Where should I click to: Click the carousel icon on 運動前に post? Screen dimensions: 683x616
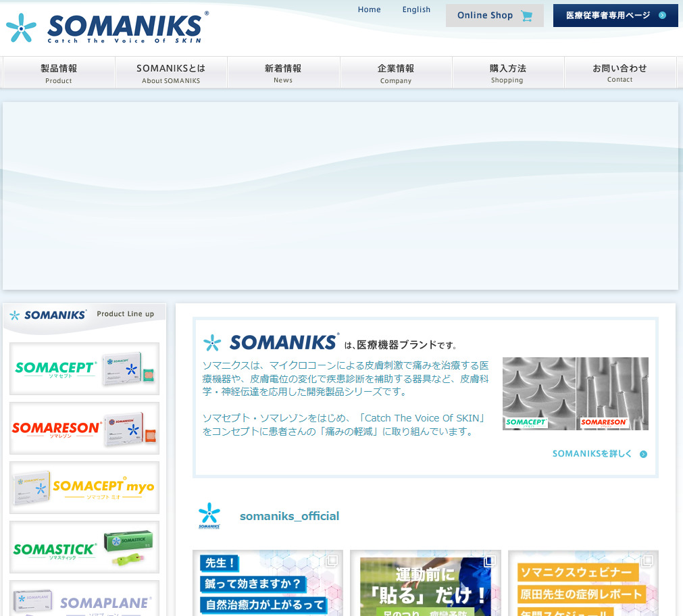point(490,561)
